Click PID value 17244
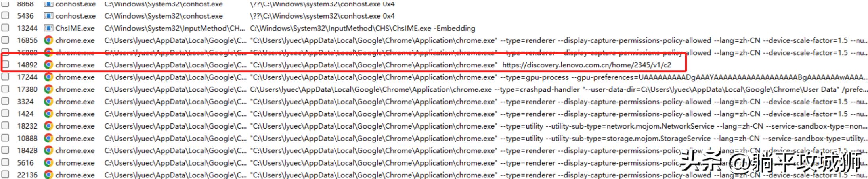Image resolution: width=868 pixels, height=179 pixels. [27, 77]
